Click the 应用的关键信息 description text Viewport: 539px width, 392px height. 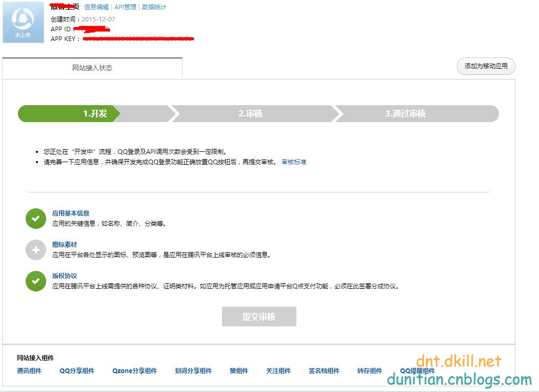click(x=109, y=224)
